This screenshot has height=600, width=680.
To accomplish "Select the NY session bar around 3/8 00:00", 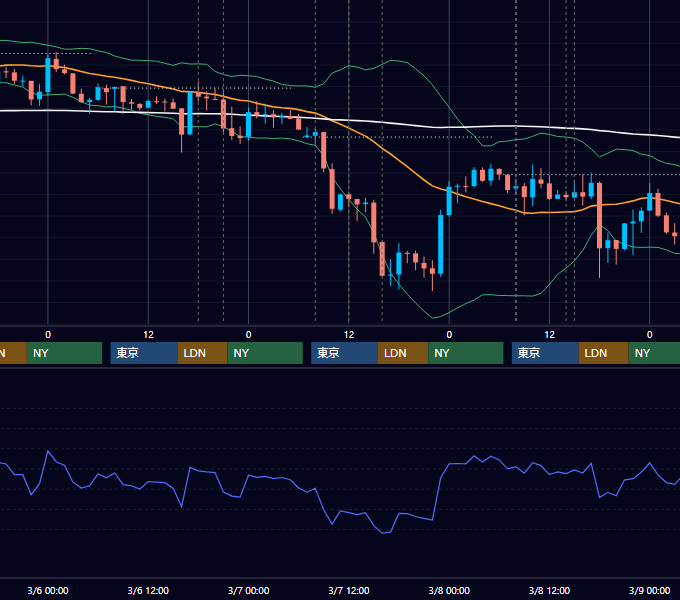I will click(x=466, y=353).
